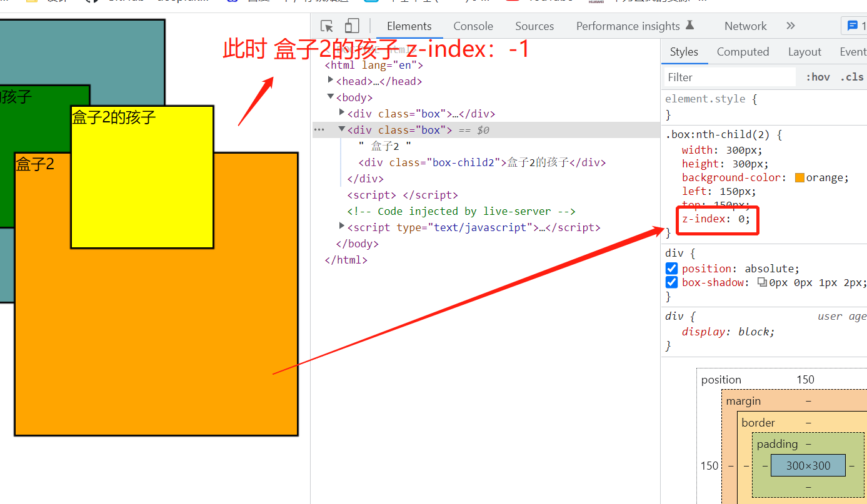This screenshot has height=504, width=867.
Task: Collapse the selected div class box node
Action: click(342, 129)
